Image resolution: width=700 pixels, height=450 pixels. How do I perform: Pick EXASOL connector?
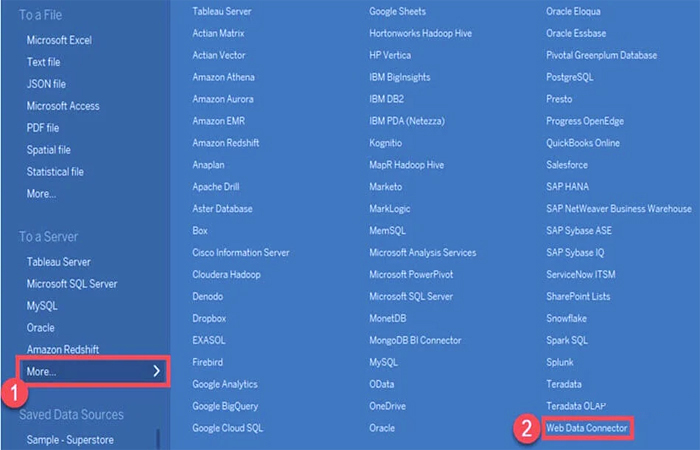[208, 340]
